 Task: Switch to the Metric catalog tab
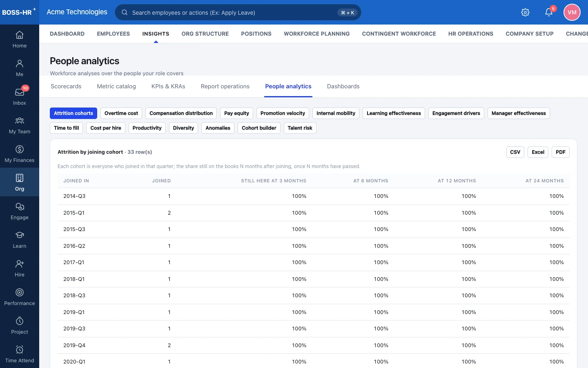[116, 86]
